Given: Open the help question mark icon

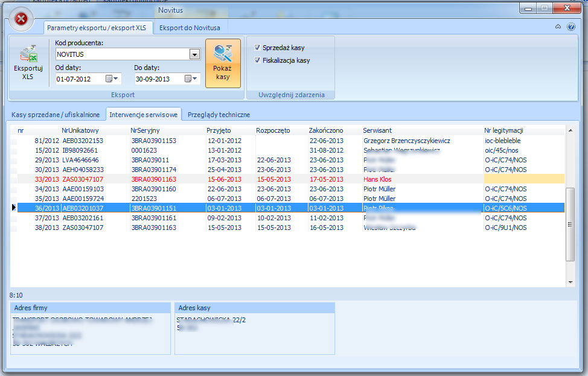Looking at the screenshot, I should (x=570, y=27).
